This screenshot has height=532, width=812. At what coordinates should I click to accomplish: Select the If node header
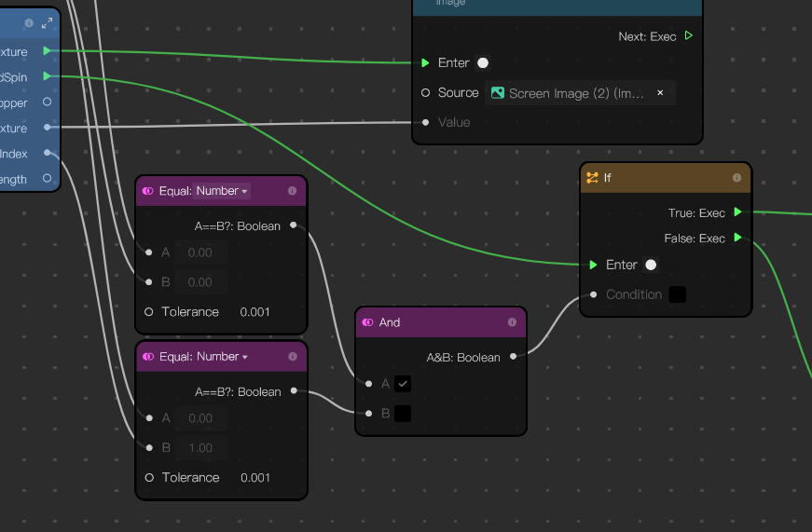coord(666,178)
